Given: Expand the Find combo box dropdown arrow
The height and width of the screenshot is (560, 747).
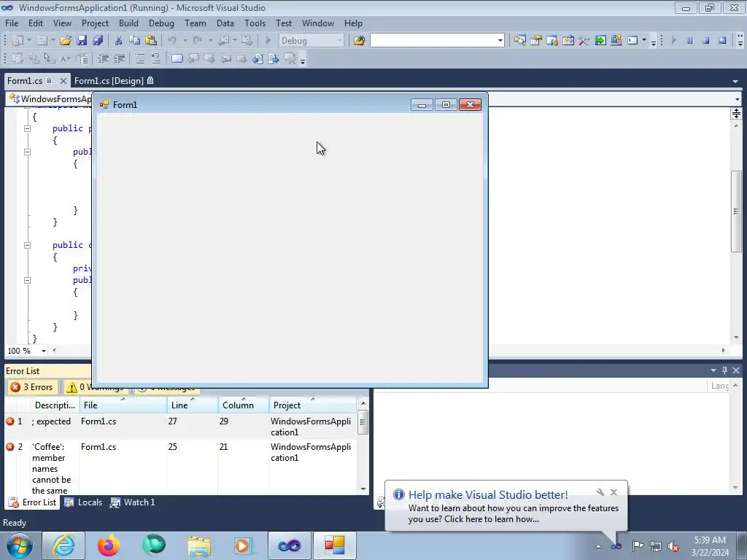Looking at the screenshot, I should 500,41.
